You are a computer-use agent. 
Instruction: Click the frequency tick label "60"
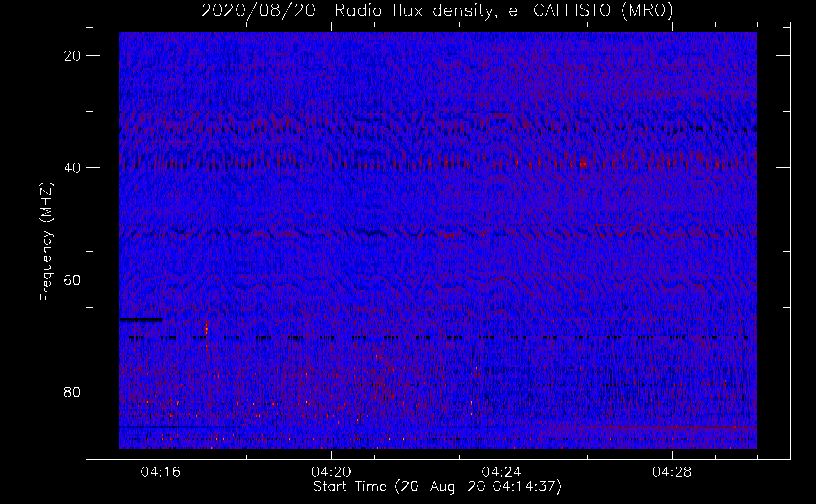click(x=73, y=280)
